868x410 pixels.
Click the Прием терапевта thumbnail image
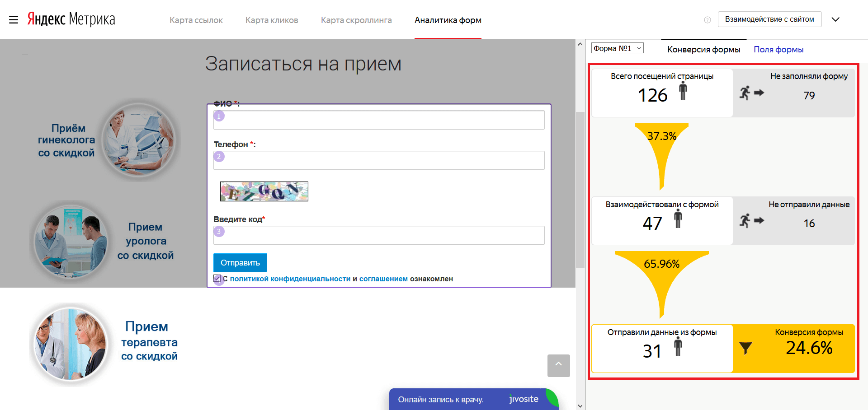71,344
